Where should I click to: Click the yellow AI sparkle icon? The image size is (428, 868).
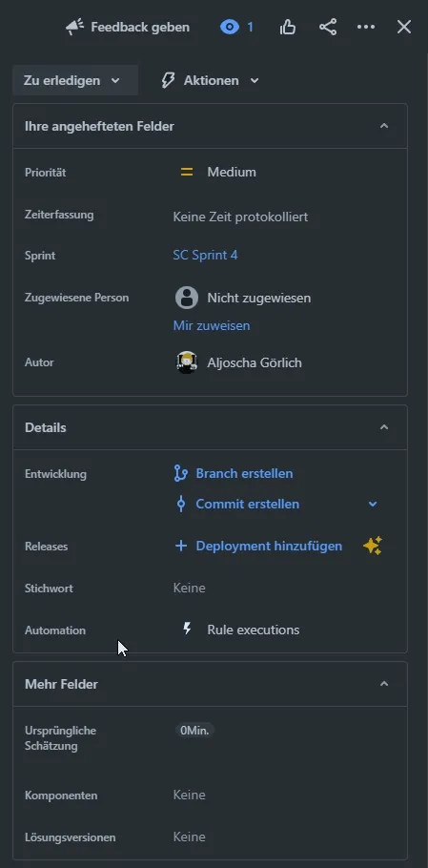pos(373,546)
